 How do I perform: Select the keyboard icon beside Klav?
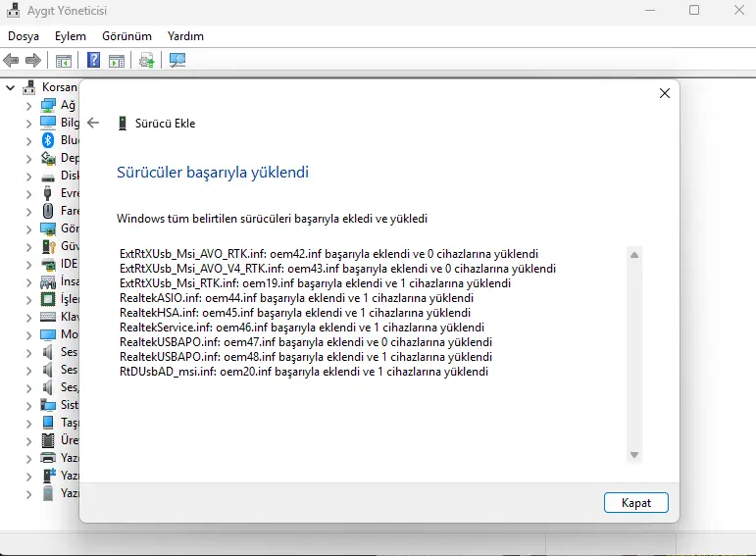pos(48,317)
